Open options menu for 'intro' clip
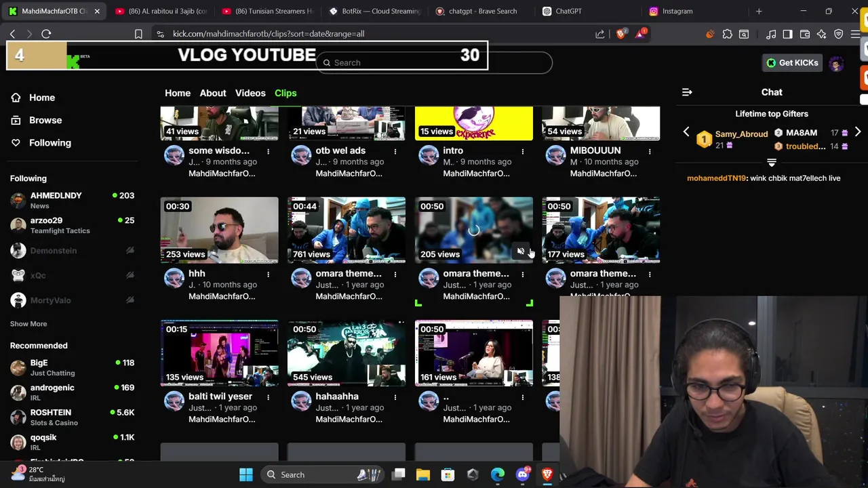 click(x=522, y=151)
